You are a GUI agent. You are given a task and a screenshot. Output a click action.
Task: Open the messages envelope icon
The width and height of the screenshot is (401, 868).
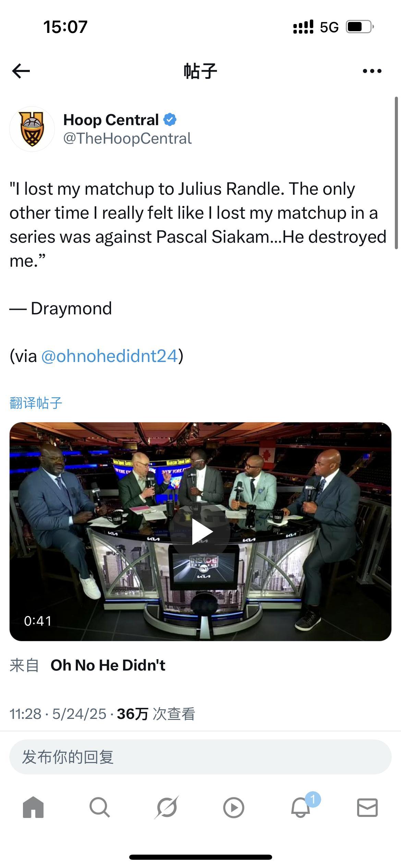[x=367, y=807]
